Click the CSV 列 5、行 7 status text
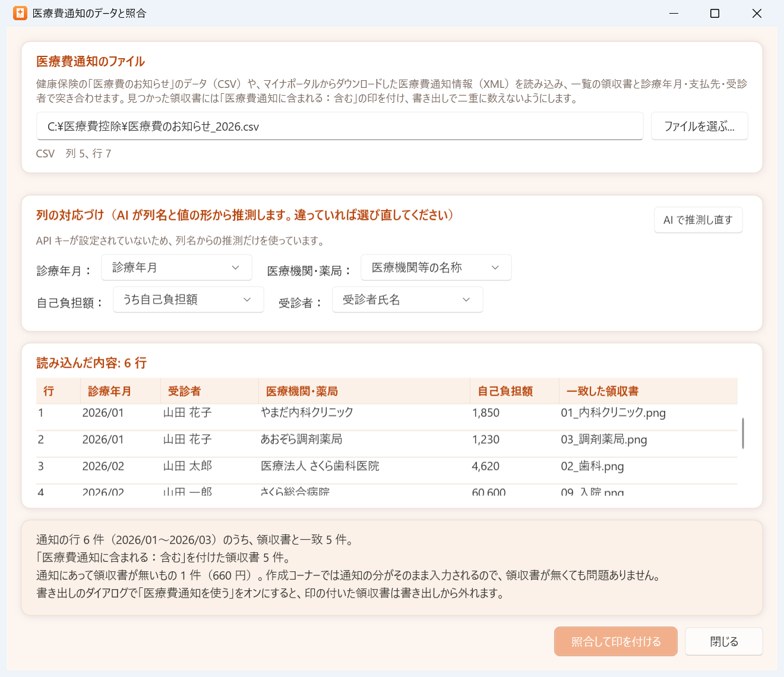 pyautogui.click(x=74, y=154)
